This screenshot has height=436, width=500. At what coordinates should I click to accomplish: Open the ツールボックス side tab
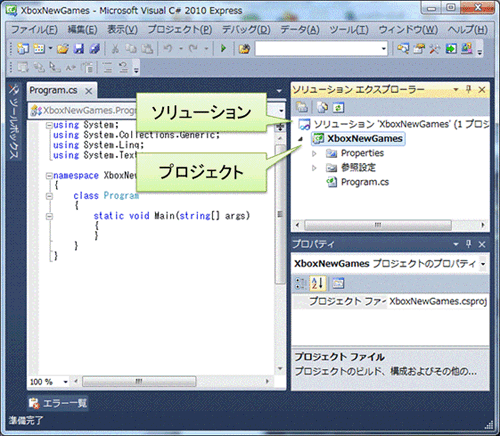14,122
